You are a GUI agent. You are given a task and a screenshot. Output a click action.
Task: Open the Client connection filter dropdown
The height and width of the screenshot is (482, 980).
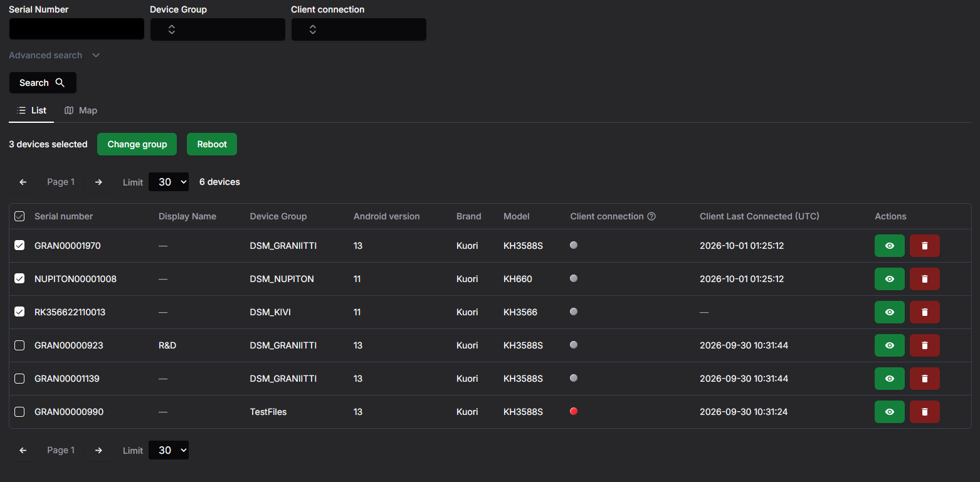359,29
